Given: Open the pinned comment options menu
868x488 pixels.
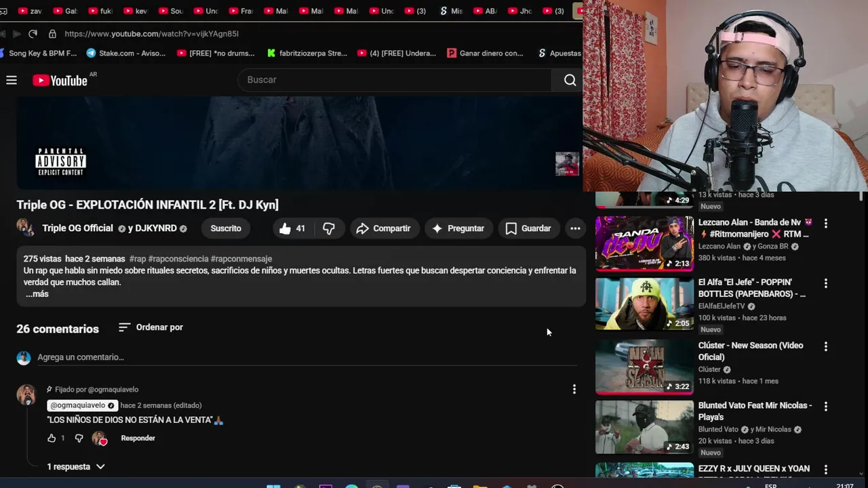Looking at the screenshot, I should pyautogui.click(x=574, y=389).
